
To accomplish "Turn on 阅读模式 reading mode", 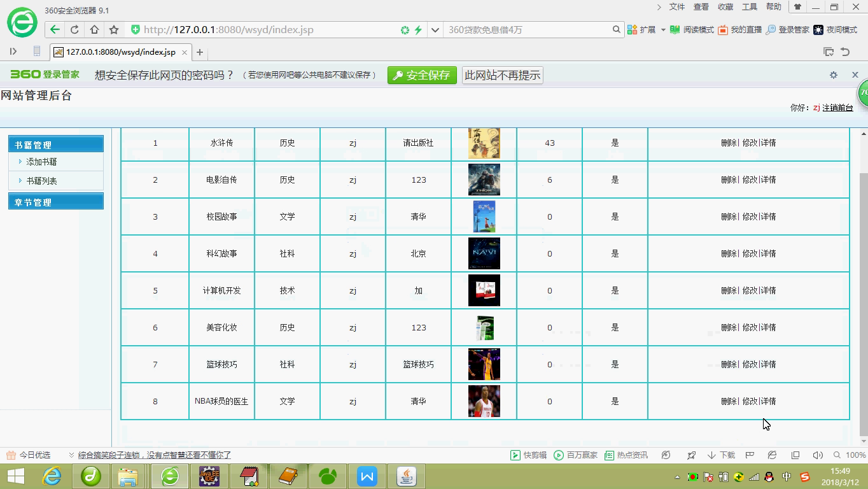I will click(692, 30).
